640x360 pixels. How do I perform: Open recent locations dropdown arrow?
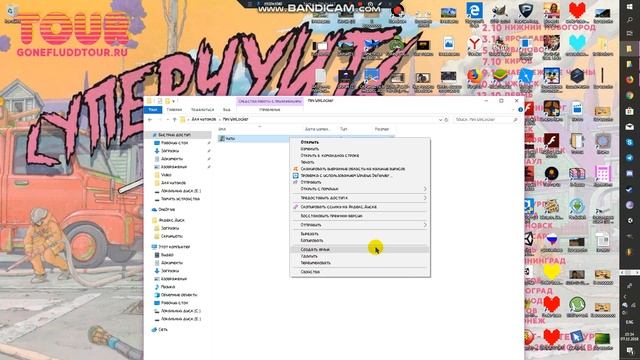tap(168, 120)
